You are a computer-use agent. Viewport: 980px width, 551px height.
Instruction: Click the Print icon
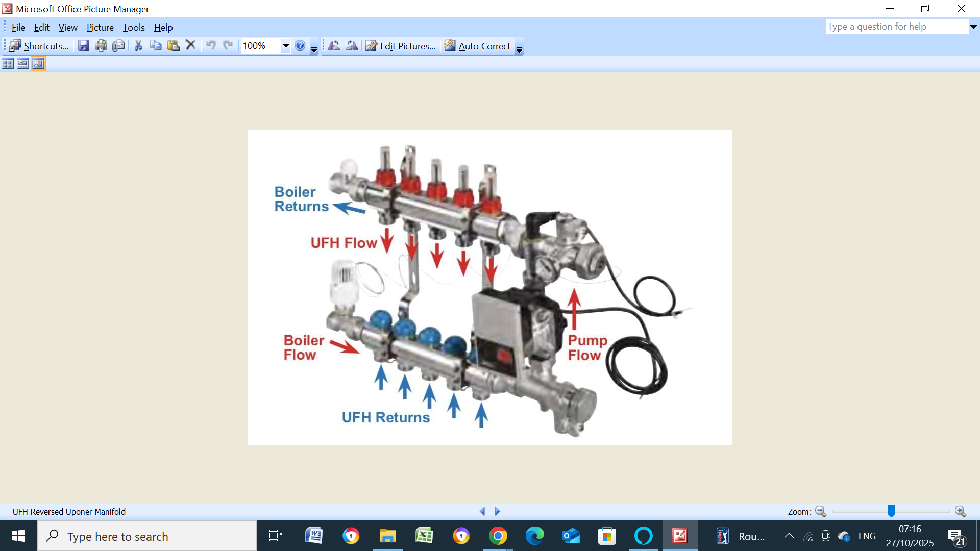tap(101, 46)
